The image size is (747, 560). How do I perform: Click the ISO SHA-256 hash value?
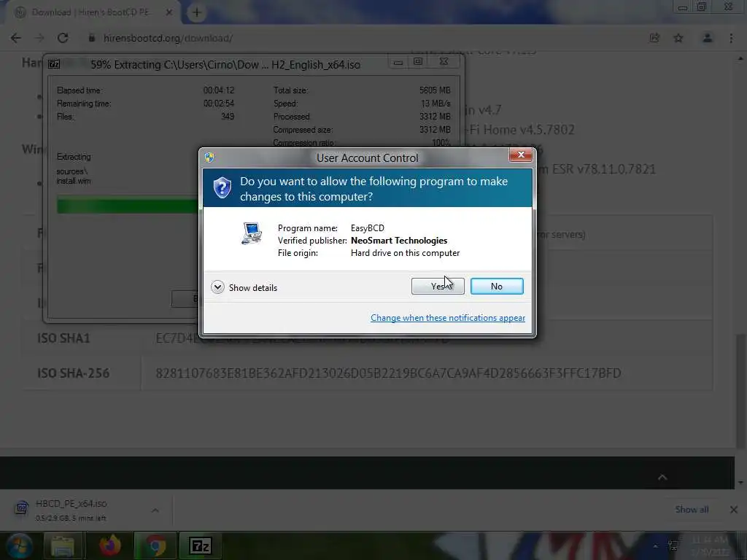pyautogui.click(x=388, y=373)
